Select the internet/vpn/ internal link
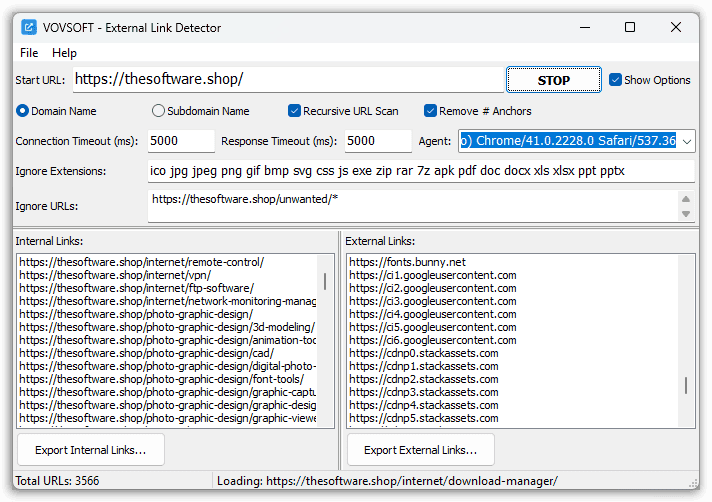This screenshot has width=712, height=502. (x=115, y=275)
